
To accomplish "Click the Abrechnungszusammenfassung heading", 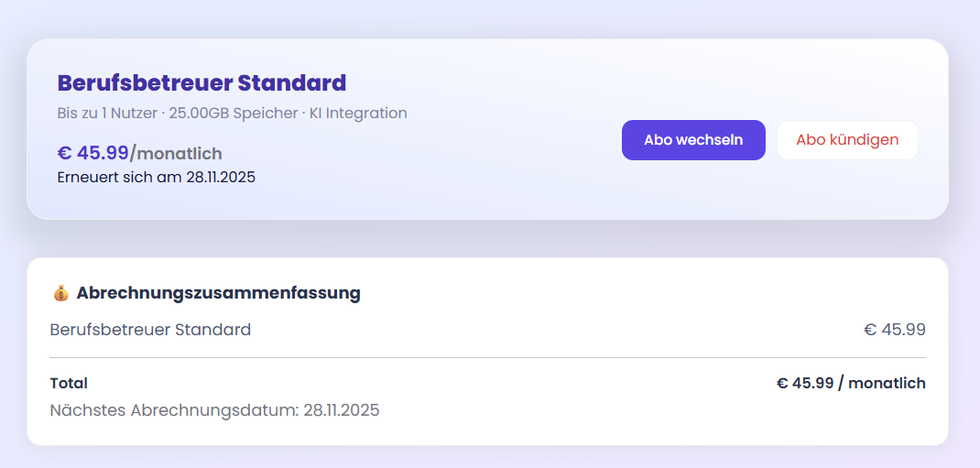I will tap(218, 293).
